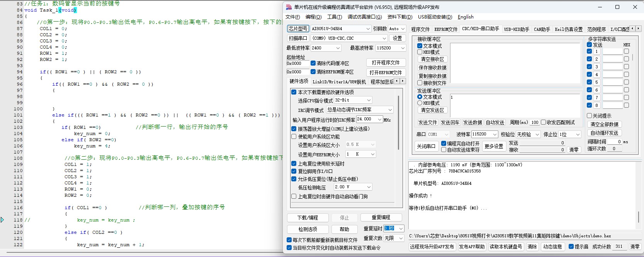The width and height of the screenshot is (644, 257).
Task: Expand the 低压检测电压 2.00 V dropdown
Action: coord(369,187)
